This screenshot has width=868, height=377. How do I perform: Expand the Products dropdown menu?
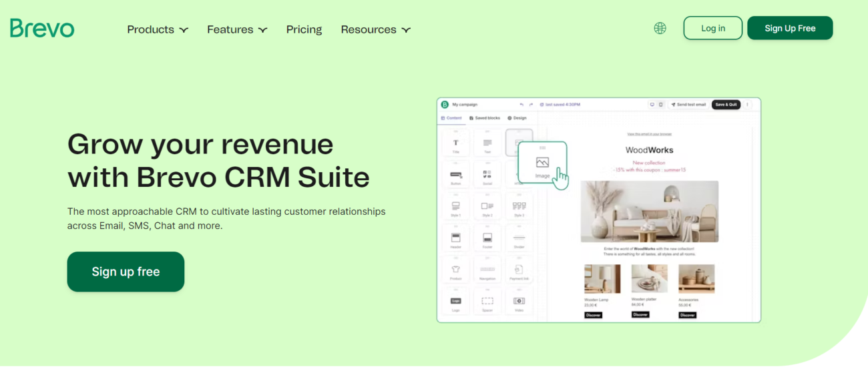pos(158,29)
